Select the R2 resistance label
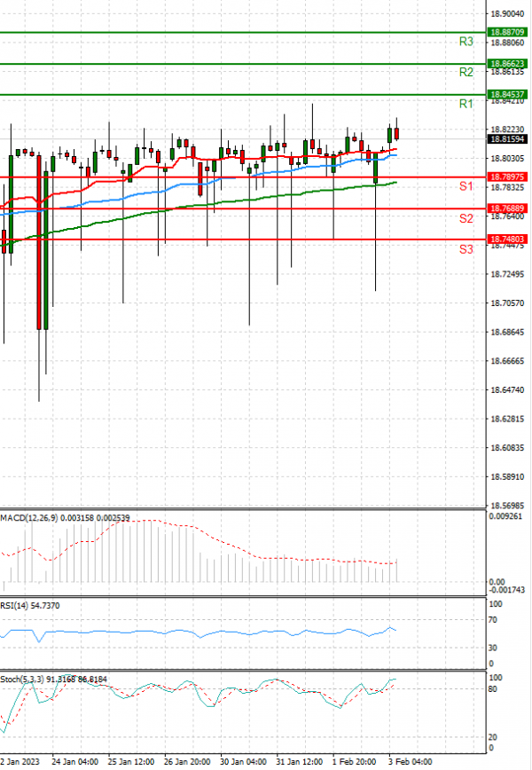 point(465,73)
